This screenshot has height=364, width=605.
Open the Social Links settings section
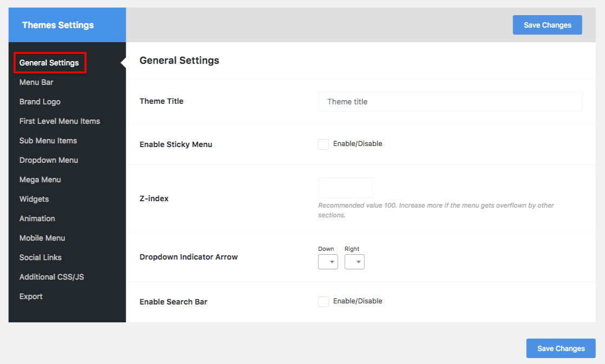pyautogui.click(x=40, y=257)
